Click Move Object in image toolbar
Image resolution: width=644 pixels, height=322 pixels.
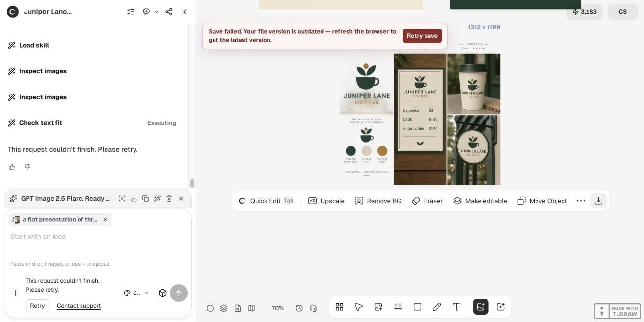click(542, 201)
